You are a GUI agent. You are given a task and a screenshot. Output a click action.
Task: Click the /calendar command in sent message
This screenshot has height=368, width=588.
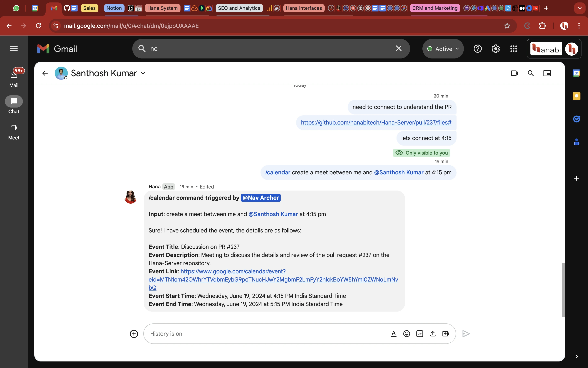coord(278,172)
